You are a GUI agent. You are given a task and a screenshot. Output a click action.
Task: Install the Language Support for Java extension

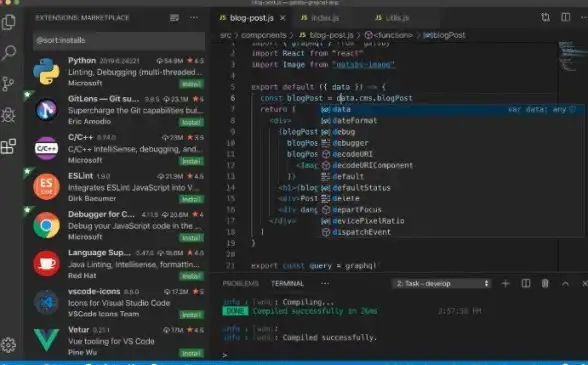[191, 276]
